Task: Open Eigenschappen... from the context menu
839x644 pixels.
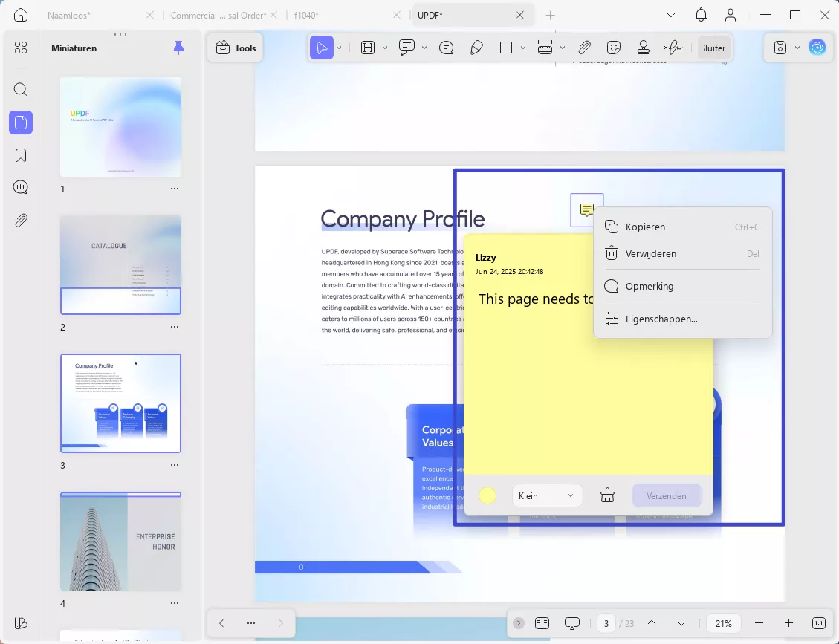Action: tap(682, 319)
